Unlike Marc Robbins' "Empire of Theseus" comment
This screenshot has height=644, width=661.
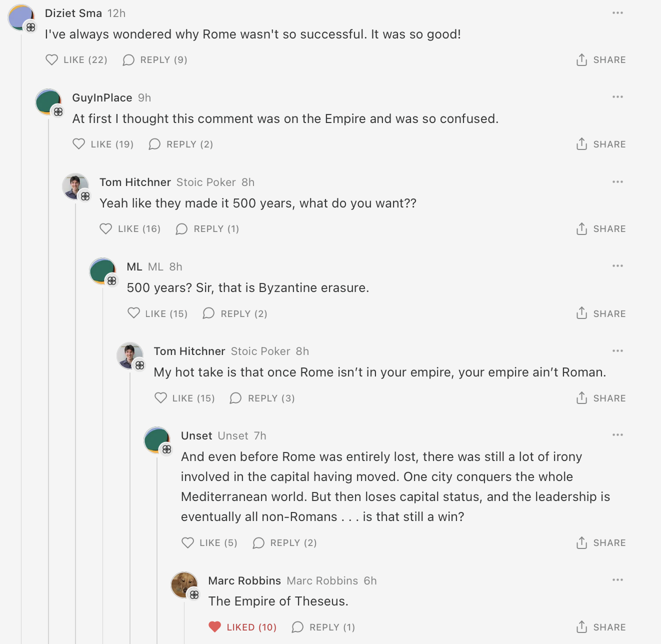[242, 627]
